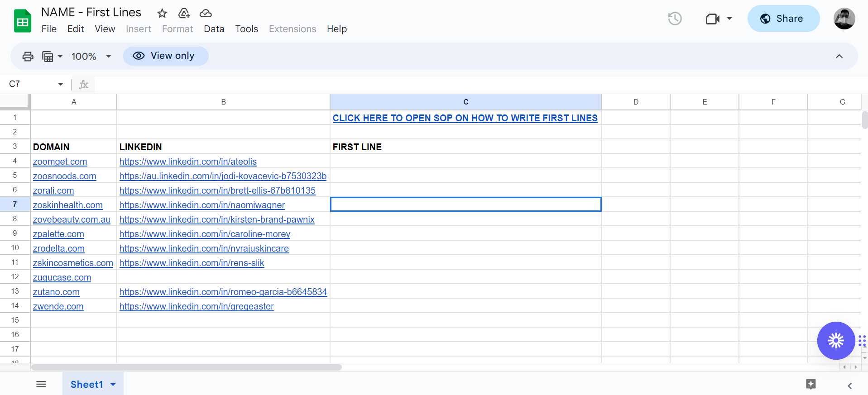The image size is (868, 395).
Task: Open the File menu
Action: click(x=49, y=29)
